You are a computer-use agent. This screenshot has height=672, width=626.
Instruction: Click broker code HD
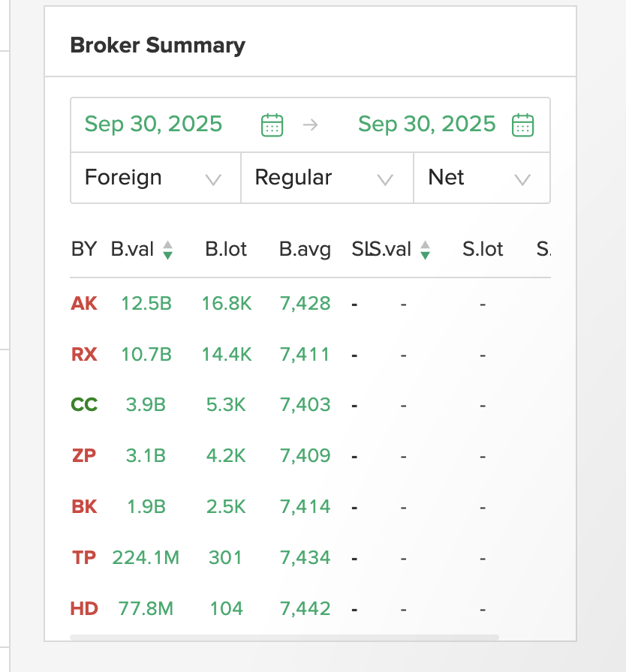(84, 608)
